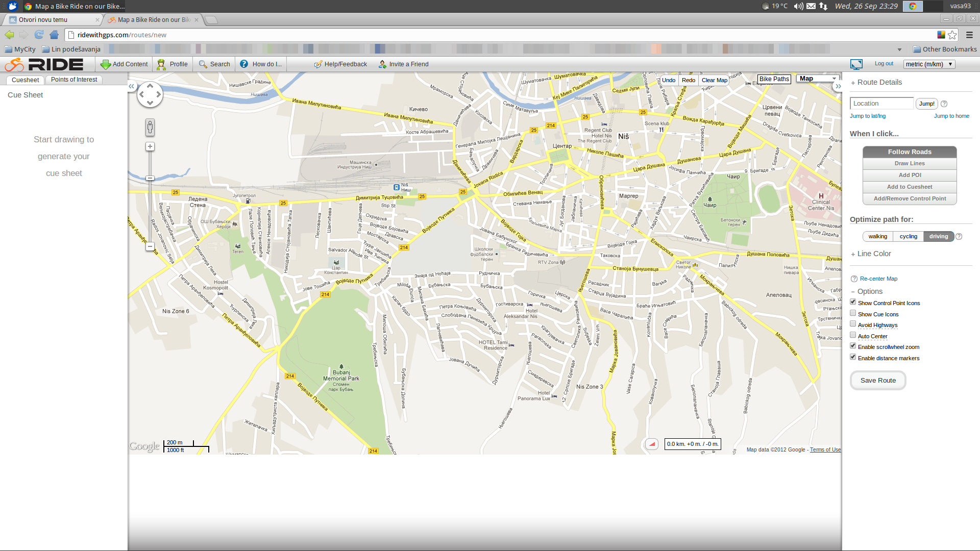Click the Street View pegman icon
The image size is (980, 551).
point(150,127)
